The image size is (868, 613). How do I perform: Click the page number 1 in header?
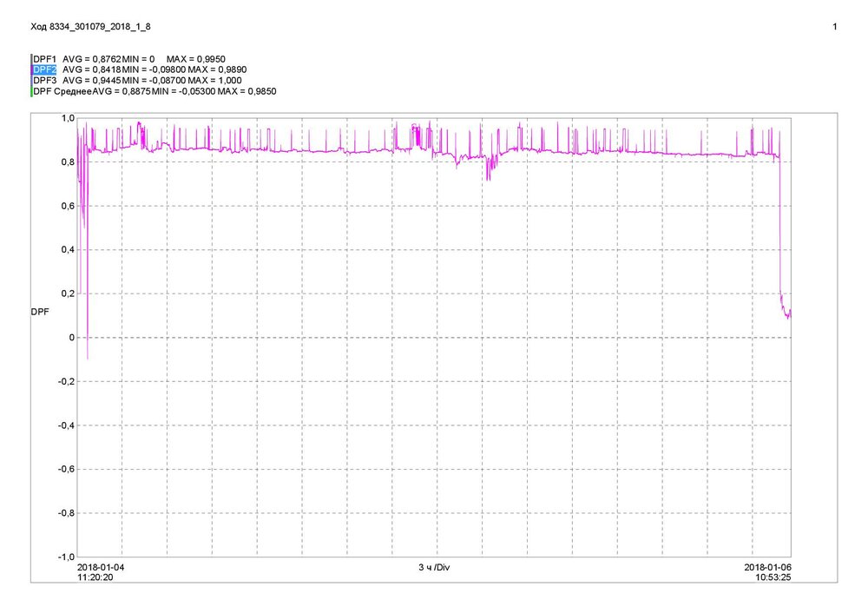coord(835,27)
